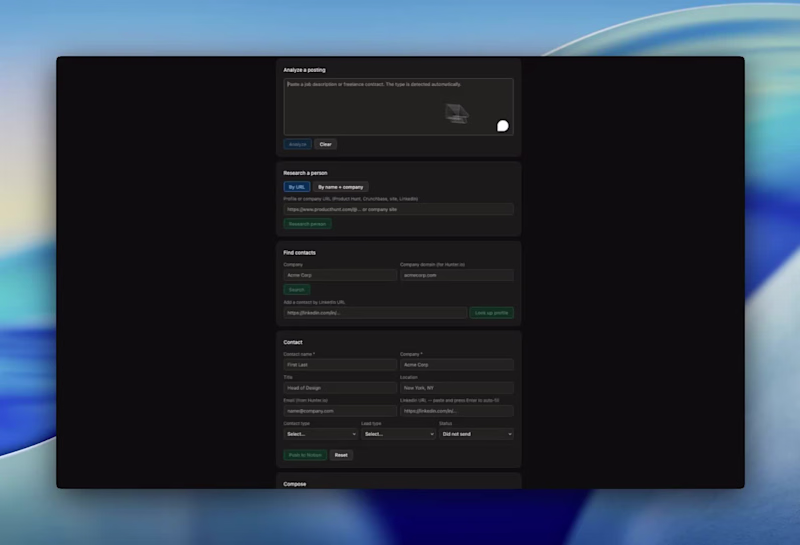
Task: Click the Contact section heading
Action: click(293, 342)
